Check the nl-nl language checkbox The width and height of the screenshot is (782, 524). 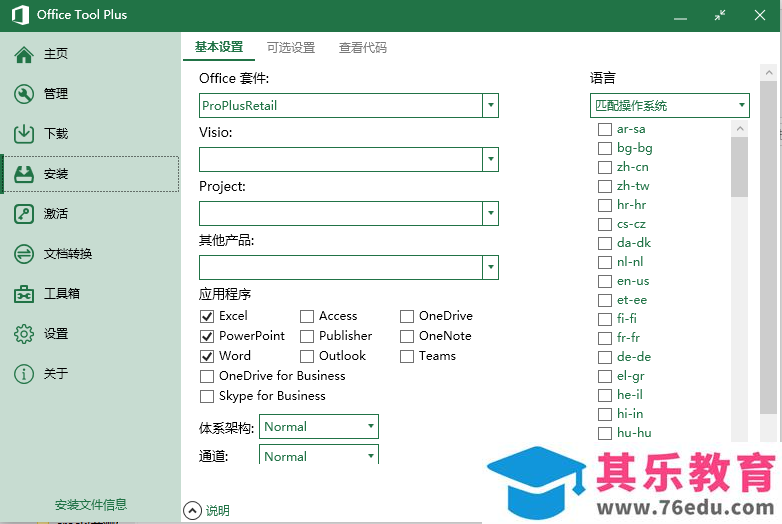click(604, 262)
